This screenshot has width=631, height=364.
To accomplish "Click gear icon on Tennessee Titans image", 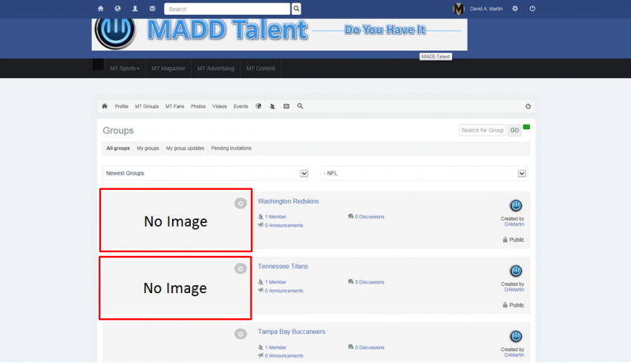I will pos(241,269).
